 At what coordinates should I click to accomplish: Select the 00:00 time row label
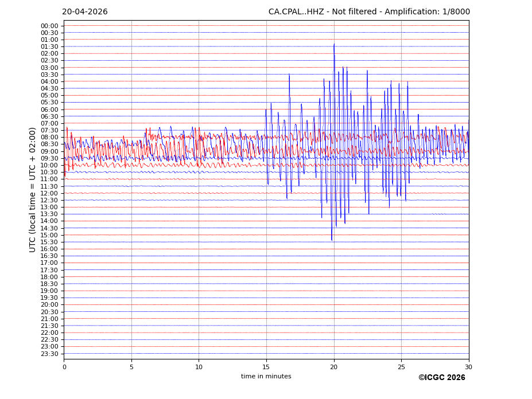pyautogui.click(x=49, y=26)
